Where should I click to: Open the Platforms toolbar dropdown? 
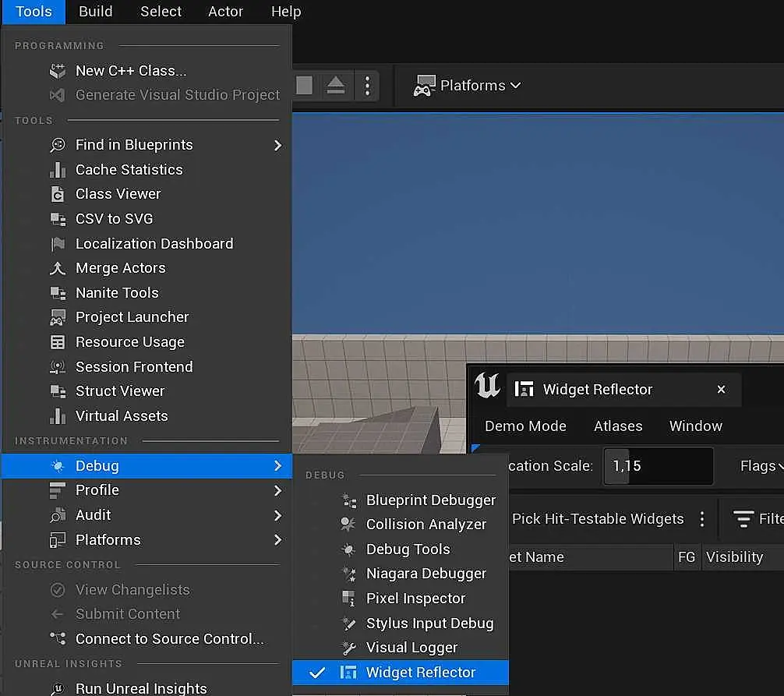click(468, 86)
